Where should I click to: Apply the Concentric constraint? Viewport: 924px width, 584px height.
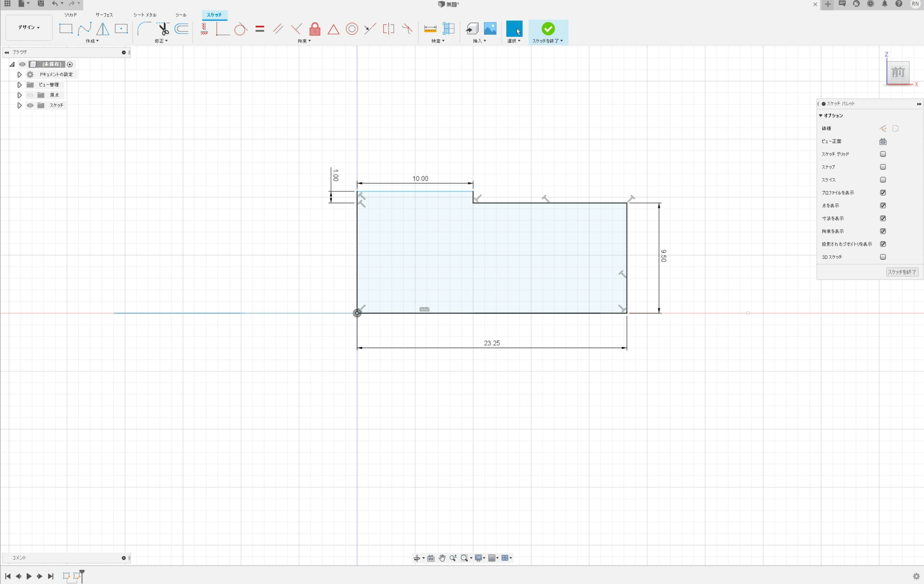pos(351,29)
